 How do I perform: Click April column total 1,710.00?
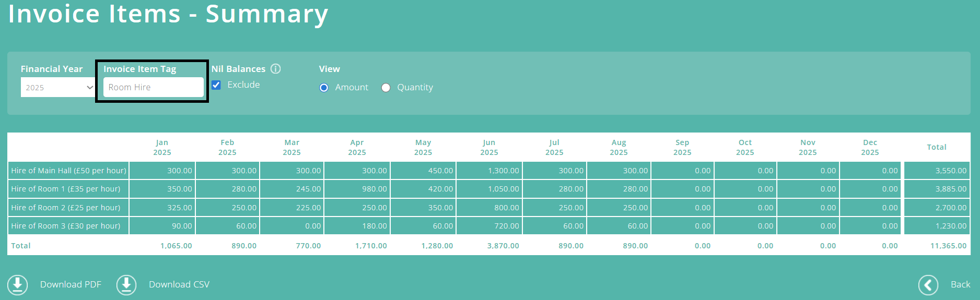coord(371,246)
